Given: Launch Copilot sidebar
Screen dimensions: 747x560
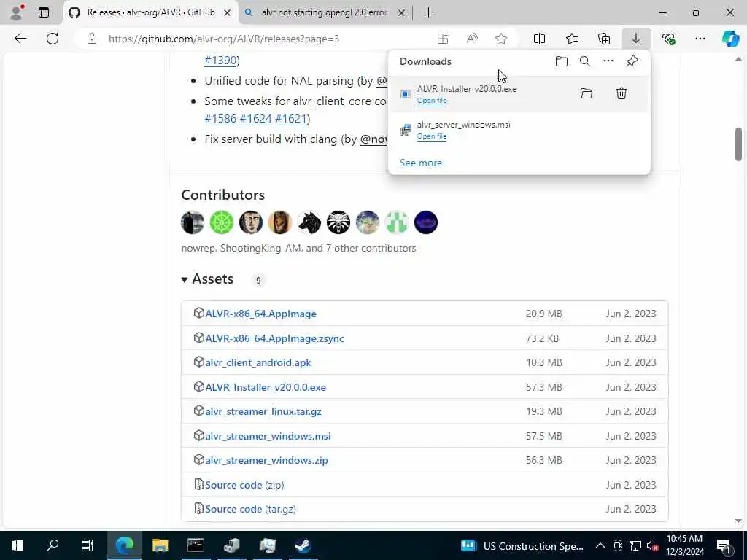Looking at the screenshot, I should pyautogui.click(x=730, y=39).
